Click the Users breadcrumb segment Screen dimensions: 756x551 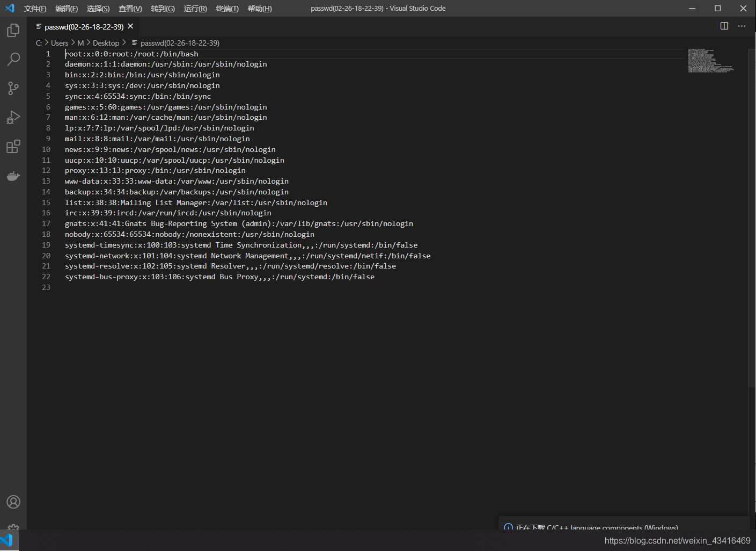pos(60,43)
